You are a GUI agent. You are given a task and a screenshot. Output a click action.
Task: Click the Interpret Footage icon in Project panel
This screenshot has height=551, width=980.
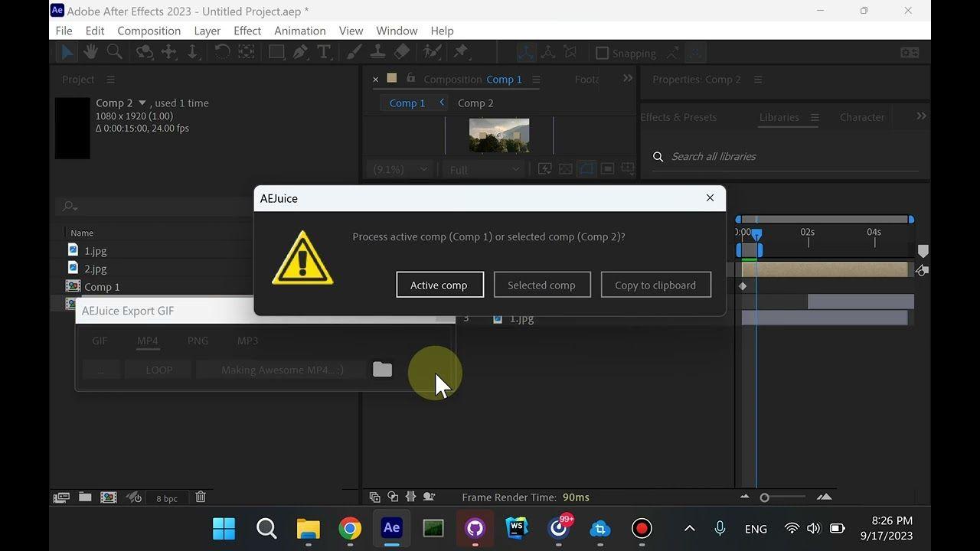pos(61,497)
